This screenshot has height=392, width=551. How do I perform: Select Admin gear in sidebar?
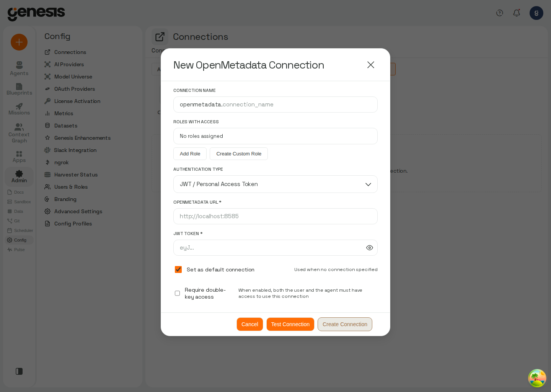point(19,176)
